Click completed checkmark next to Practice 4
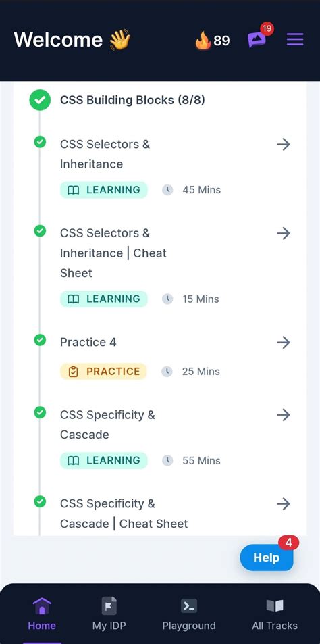The width and height of the screenshot is (320, 644). tap(40, 340)
